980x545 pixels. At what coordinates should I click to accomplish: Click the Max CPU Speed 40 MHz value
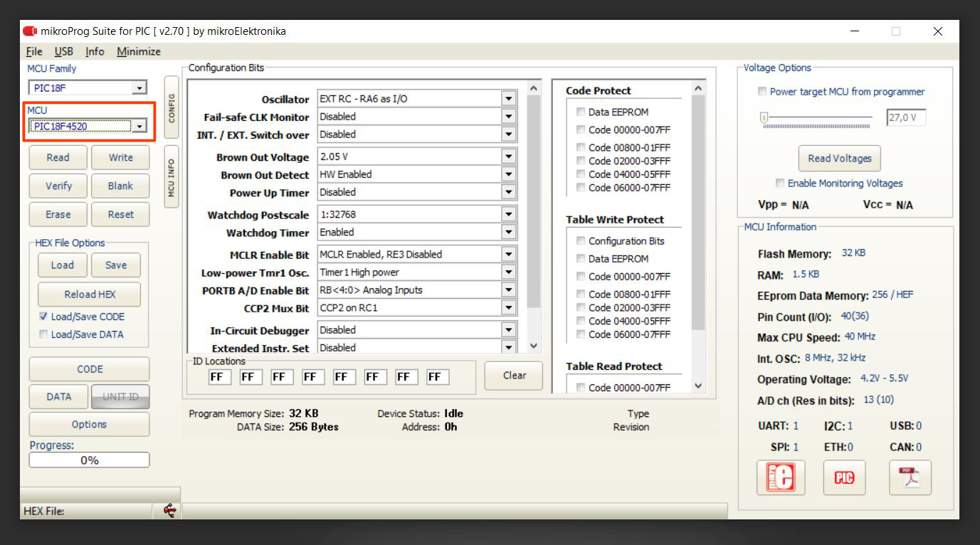(x=860, y=337)
